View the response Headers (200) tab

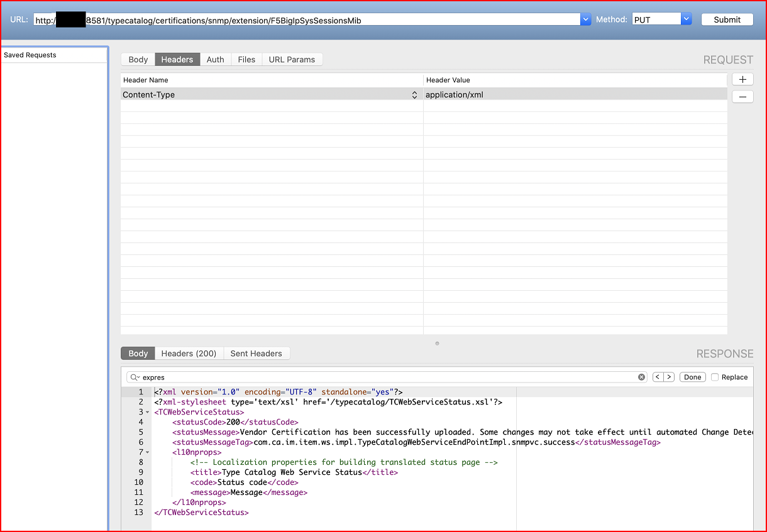189,354
